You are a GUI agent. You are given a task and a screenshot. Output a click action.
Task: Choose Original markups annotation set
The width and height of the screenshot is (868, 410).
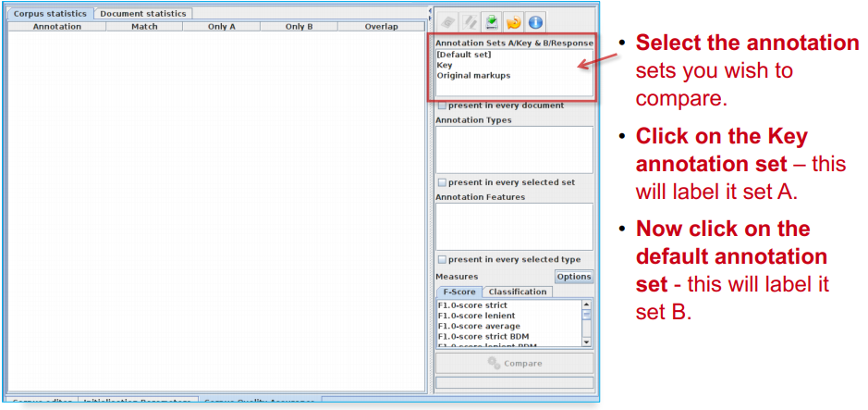[x=473, y=75]
